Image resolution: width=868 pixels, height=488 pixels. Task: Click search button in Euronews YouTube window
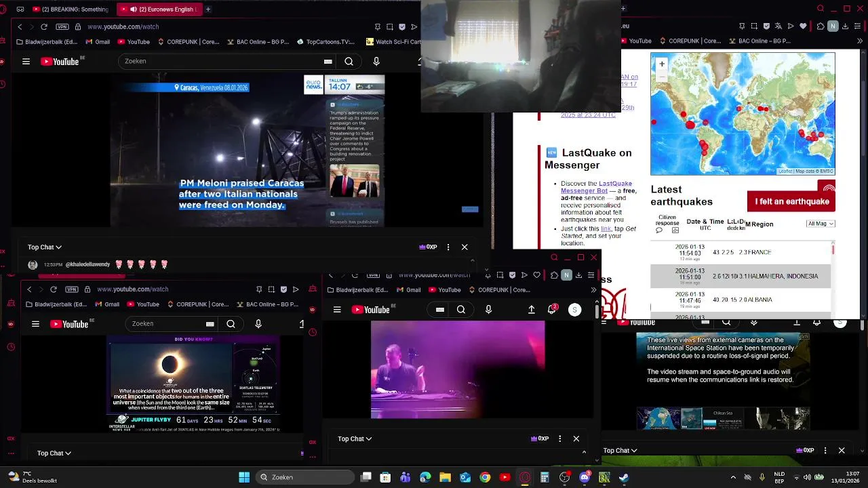pos(349,61)
